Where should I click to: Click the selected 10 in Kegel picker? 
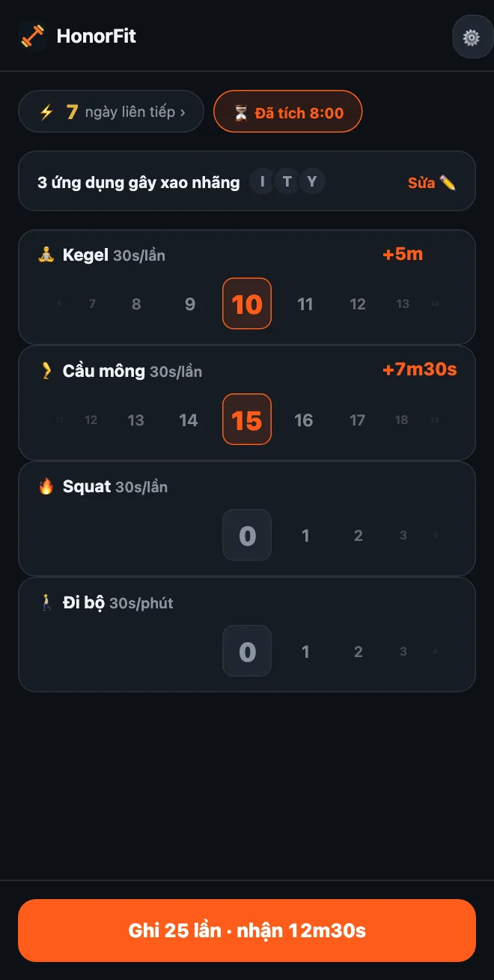point(247,303)
